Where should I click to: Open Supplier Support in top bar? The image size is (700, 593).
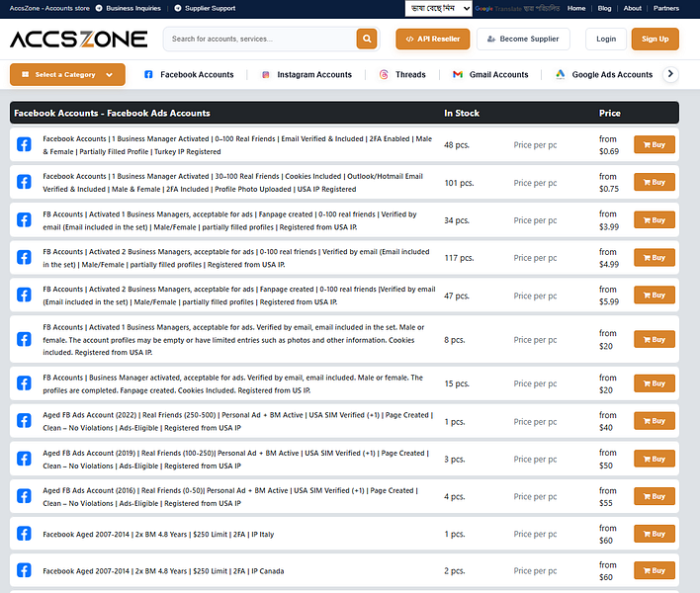(x=205, y=8)
